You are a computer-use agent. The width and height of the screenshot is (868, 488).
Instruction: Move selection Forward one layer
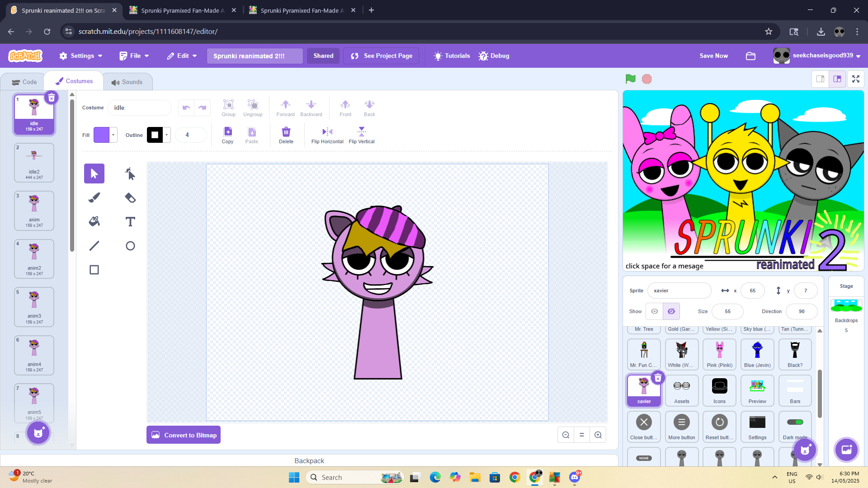pos(285,108)
